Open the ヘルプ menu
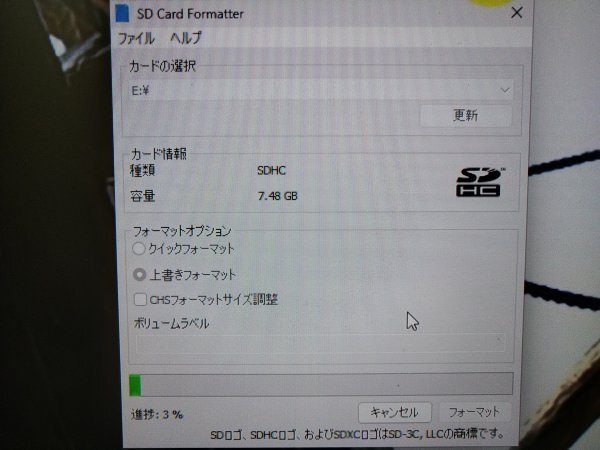This screenshot has height=450, width=600. click(186, 38)
